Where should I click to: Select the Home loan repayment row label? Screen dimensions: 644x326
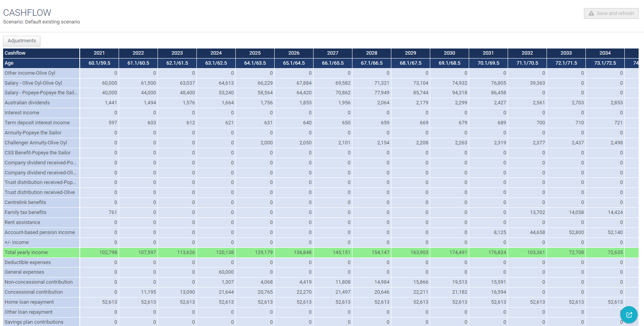pos(41,302)
